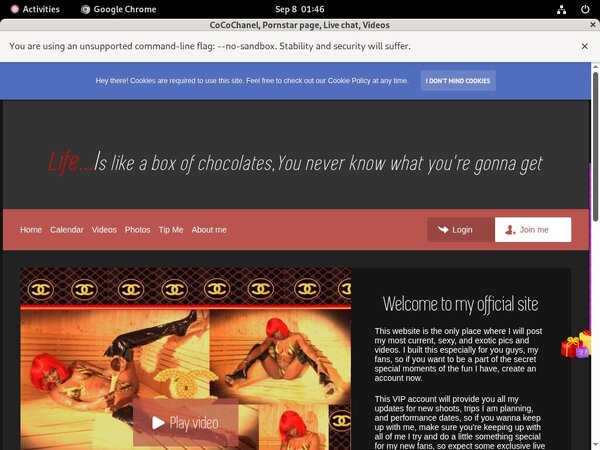The height and width of the screenshot is (450, 600).
Task: Open the power menu icon
Action: [583, 9]
